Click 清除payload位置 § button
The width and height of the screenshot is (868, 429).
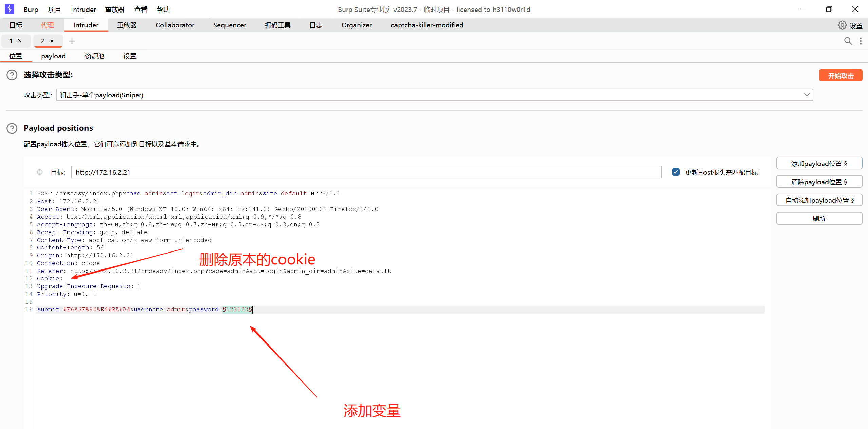tap(819, 182)
